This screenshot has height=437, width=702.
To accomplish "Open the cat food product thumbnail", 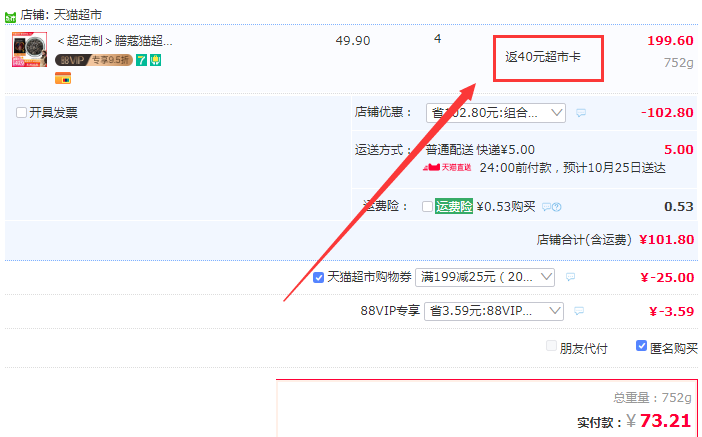I will point(30,50).
